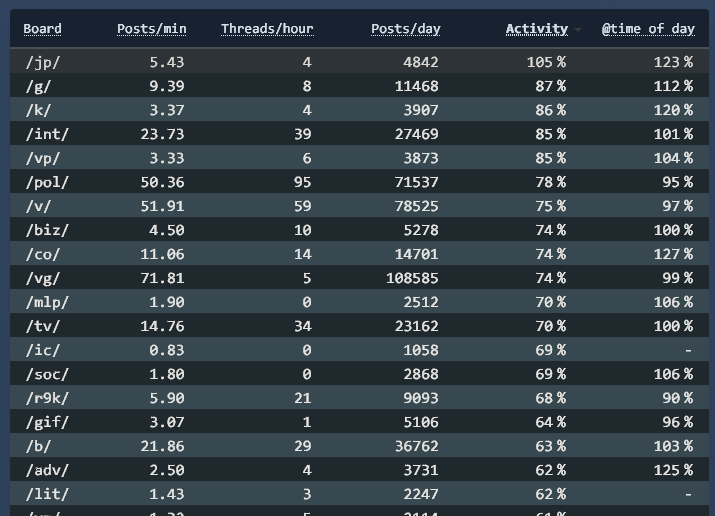Screen dimensions: 715x516
Task: Click 90 % time-of-day value for /r9k/
Action: pyautogui.click(x=678, y=398)
